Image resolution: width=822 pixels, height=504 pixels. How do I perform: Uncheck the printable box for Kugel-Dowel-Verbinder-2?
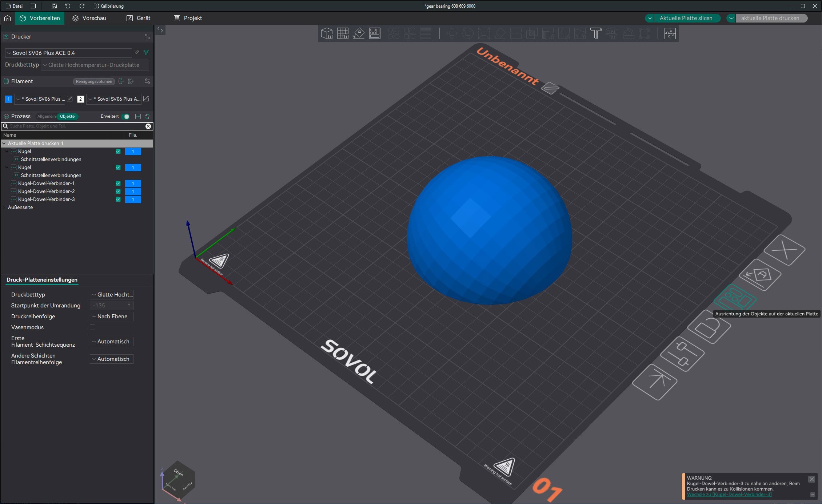coord(118,191)
